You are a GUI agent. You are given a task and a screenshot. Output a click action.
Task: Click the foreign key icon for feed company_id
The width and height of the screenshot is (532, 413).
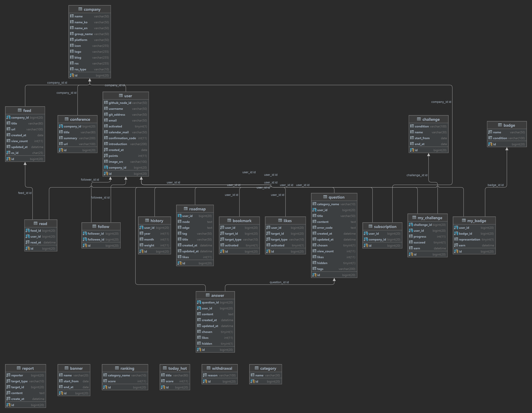(9, 117)
